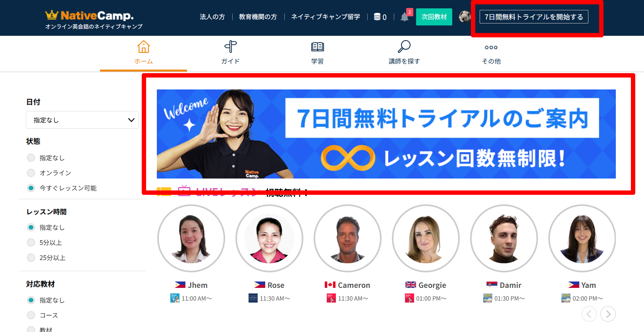Viewport: 644px width, 332px height.
Task: Open the Guide signpost icon
Action: coord(230,47)
